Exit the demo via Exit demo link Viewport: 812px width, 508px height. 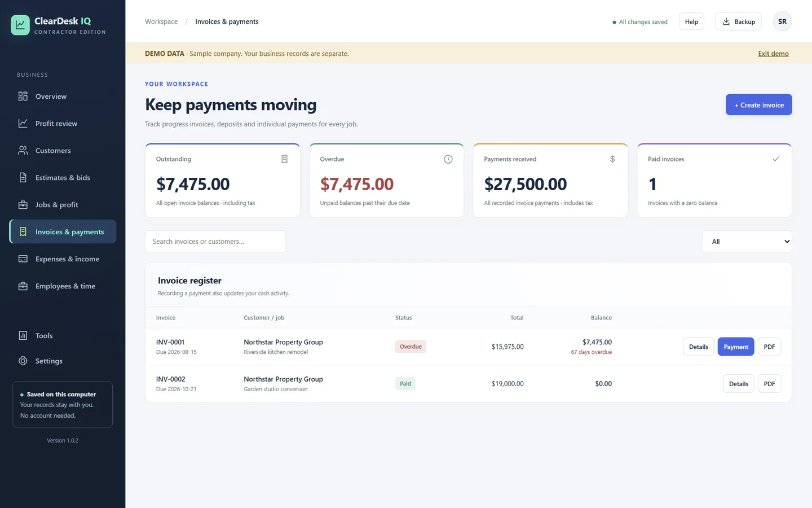pyautogui.click(x=773, y=54)
